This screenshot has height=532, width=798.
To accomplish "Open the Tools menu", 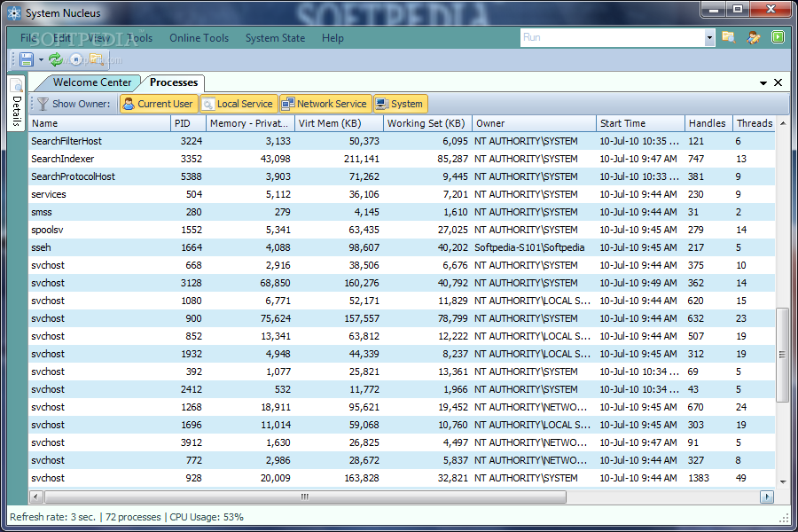I will [140, 38].
